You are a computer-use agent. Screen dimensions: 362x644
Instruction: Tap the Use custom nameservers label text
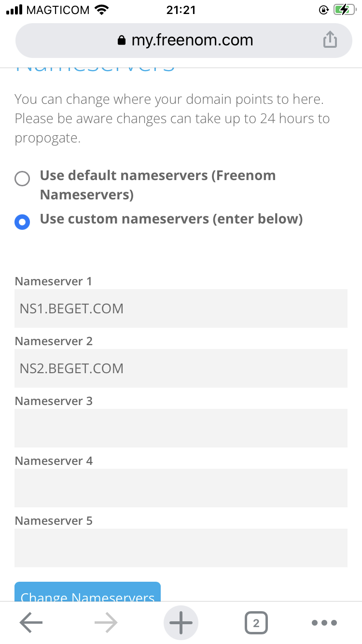tap(171, 219)
